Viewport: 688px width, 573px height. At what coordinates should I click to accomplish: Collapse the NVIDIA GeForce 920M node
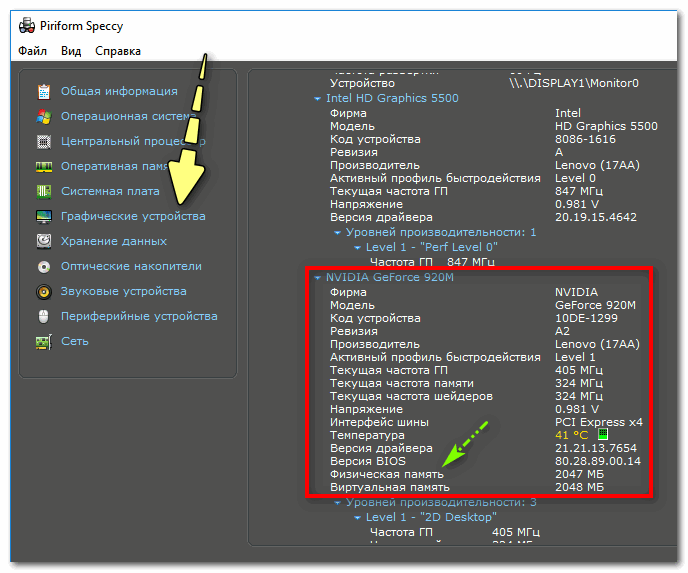[317, 278]
